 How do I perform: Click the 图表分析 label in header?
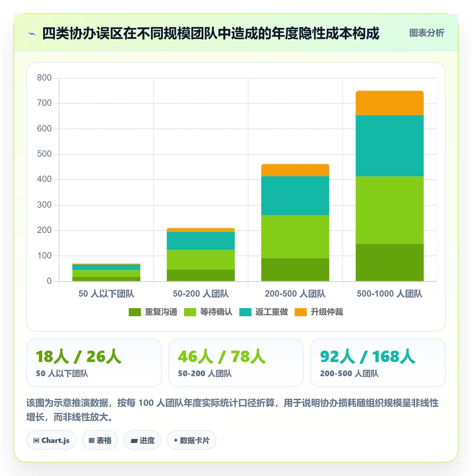pyautogui.click(x=426, y=33)
